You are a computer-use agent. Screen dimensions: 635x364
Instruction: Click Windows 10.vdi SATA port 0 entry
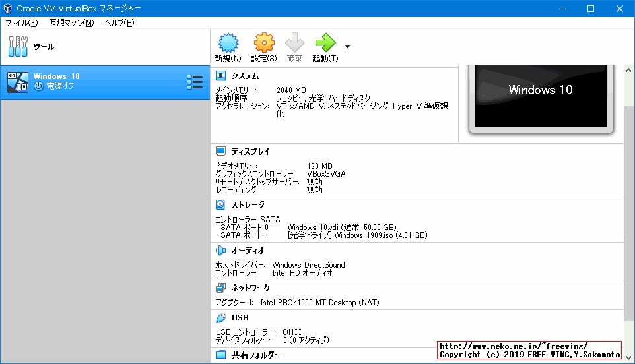pyautogui.click(x=342, y=228)
